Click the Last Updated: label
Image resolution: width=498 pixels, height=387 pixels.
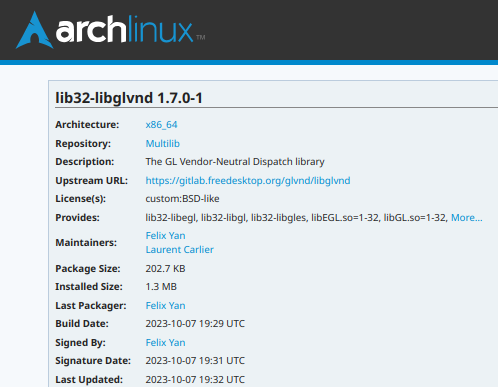(89, 379)
